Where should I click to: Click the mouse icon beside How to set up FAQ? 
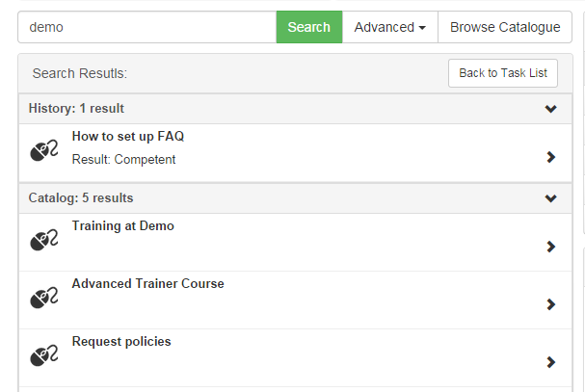click(x=44, y=150)
